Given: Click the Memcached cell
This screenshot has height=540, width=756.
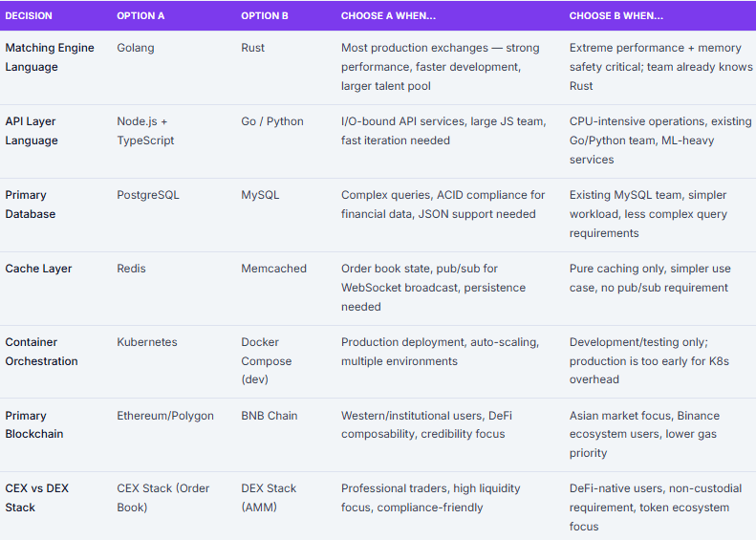Looking at the screenshot, I should pyautogui.click(x=273, y=269).
